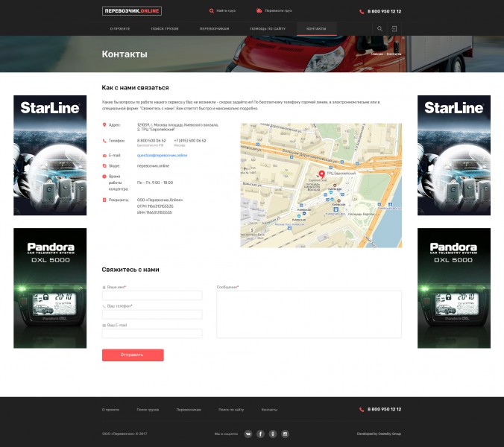The image size is (504, 447).
Task: Click the footer phone number 8 800 950 12 12
Action: click(x=385, y=410)
